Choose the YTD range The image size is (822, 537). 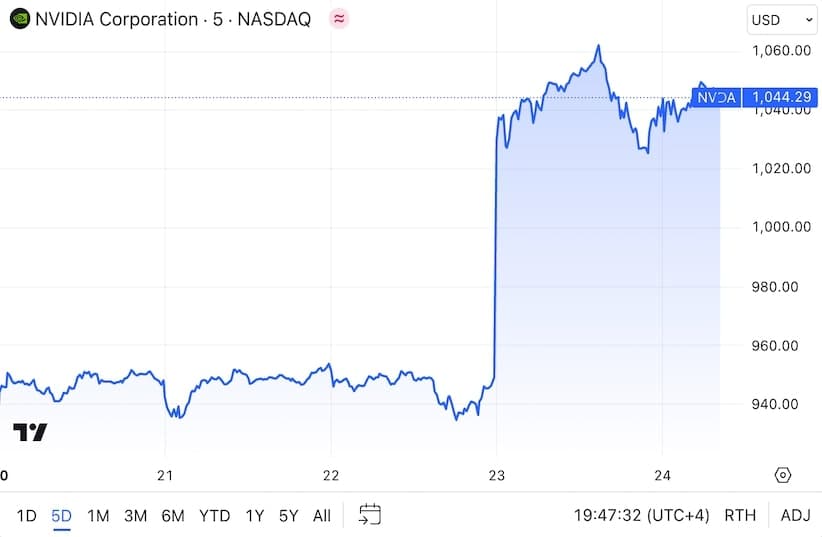click(215, 516)
